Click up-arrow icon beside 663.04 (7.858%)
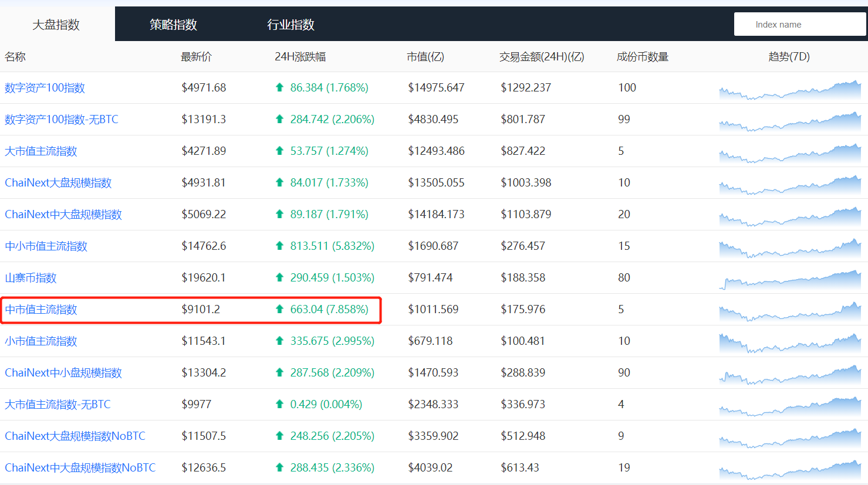Viewport: 868px width, 485px height. (x=279, y=309)
